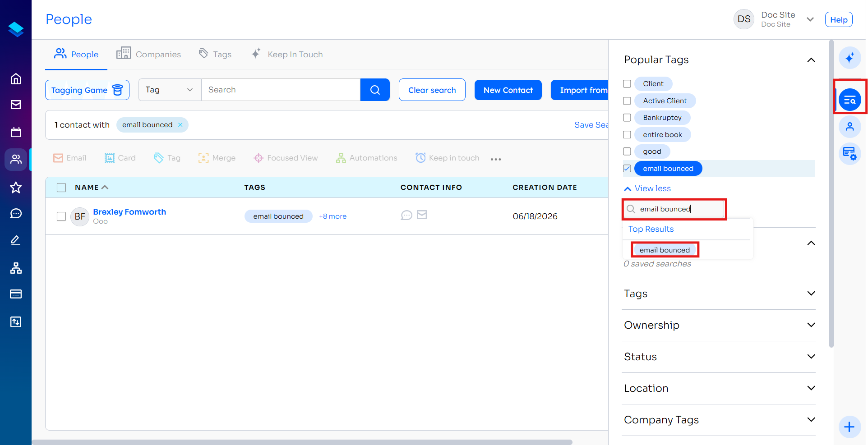Select email bounced in Top Results
Viewport: 868px width, 445px height.
click(x=665, y=250)
